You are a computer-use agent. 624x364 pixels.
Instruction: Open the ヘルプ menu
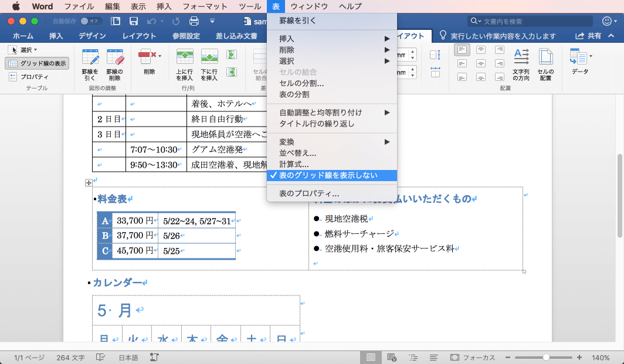pyautogui.click(x=350, y=6)
